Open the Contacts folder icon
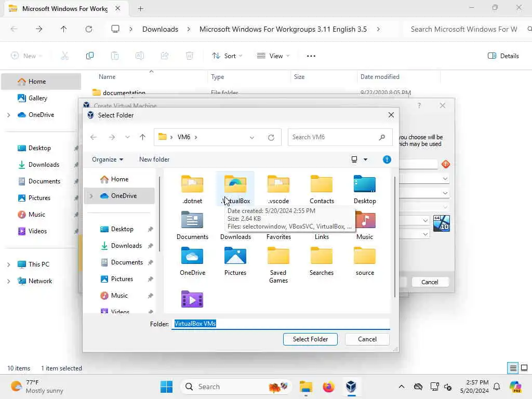The image size is (532, 399). [321, 189]
